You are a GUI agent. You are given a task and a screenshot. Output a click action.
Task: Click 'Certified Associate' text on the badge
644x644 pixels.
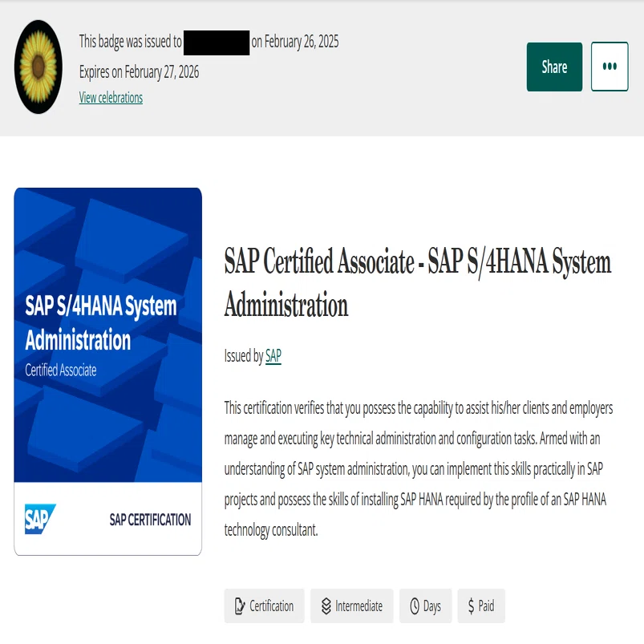[x=61, y=370]
